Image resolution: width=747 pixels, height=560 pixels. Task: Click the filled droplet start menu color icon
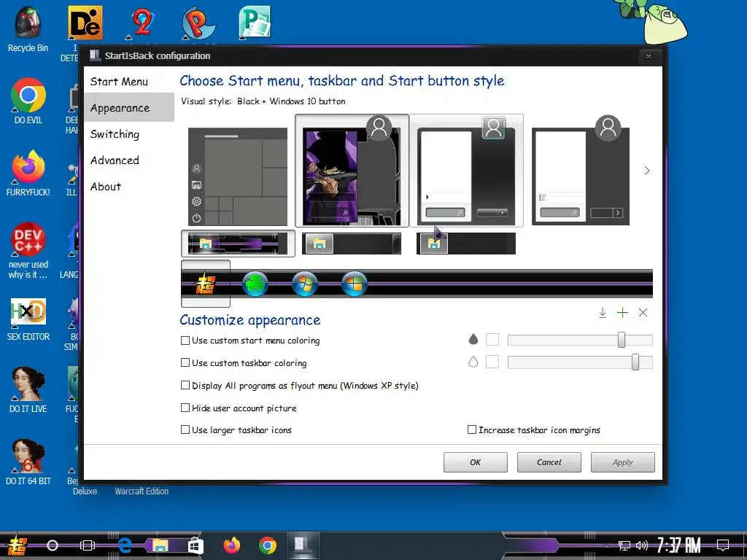click(473, 339)
